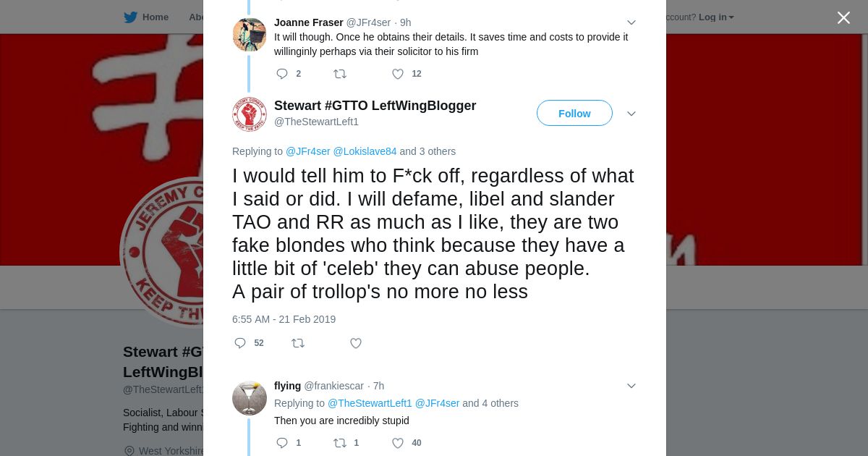Open more options on flying's tweet
Image resolution: width=868 pixels, height=456 pixels.
[x=631, y=386]
